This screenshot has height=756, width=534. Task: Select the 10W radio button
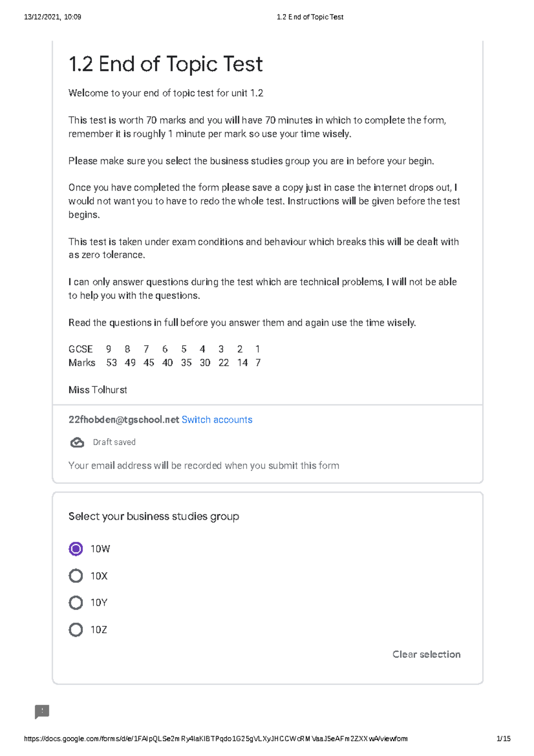pos(76,549)
